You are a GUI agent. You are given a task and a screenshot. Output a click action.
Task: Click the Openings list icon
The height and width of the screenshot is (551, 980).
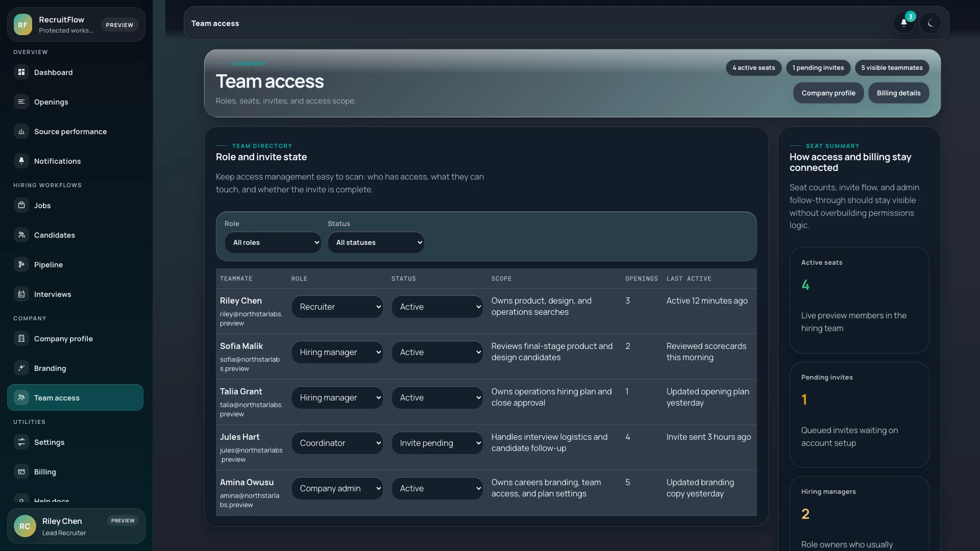[x=21, y=102]
